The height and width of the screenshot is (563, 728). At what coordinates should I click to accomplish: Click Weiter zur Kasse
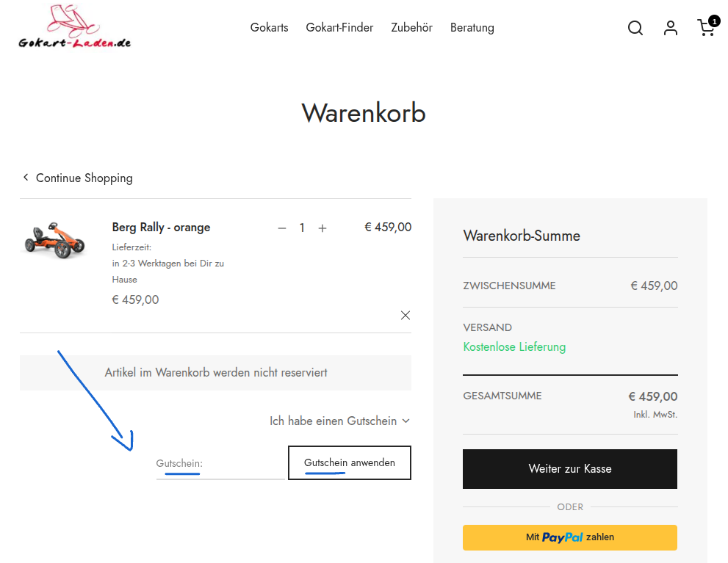tap(569, 468)
